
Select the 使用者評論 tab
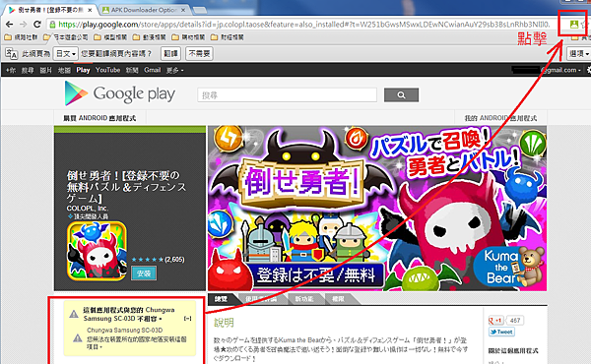click(261, 299)
